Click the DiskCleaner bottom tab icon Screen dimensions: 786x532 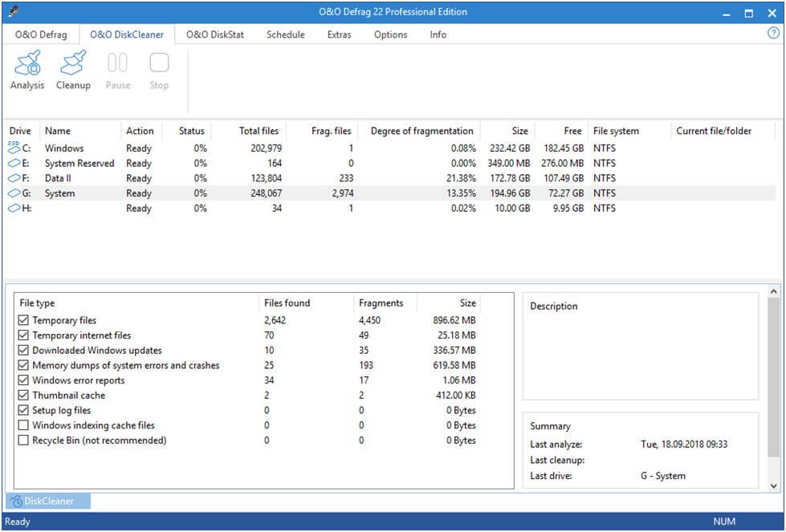pos(15,502)
